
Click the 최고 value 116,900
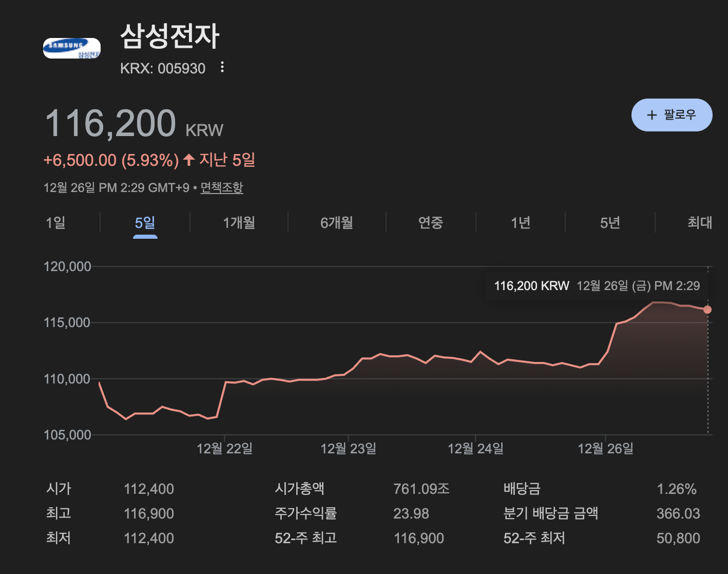[x=149, y=513]
